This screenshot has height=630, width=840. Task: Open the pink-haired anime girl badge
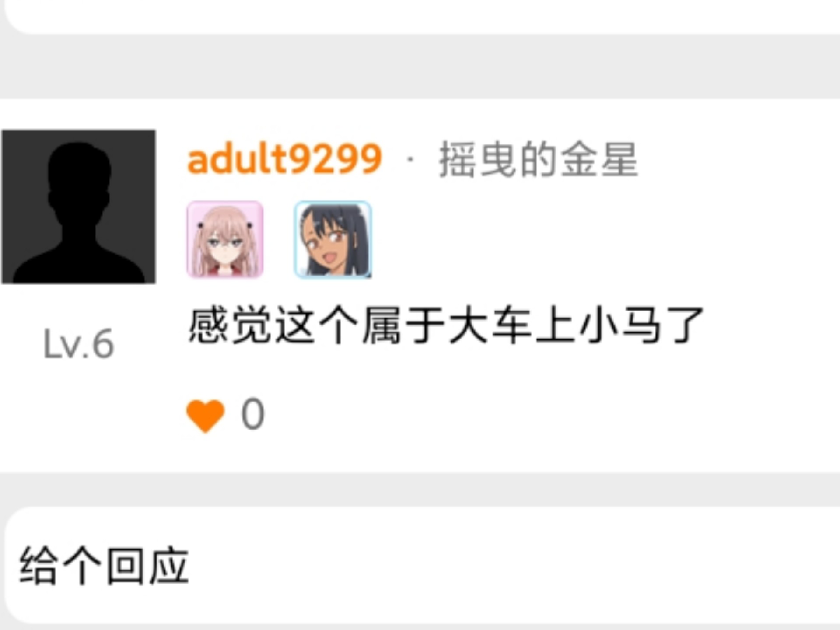coord(225,239)
